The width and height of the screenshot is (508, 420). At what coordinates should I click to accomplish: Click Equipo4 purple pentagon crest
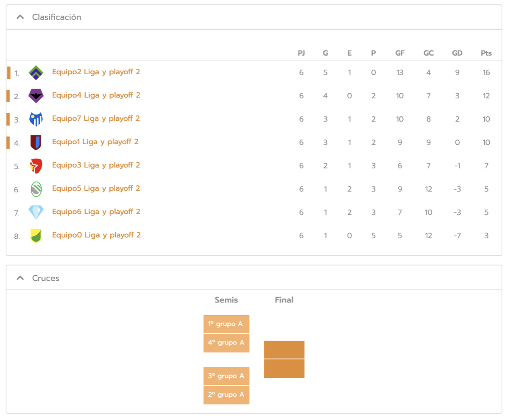pyautogui.click(x=36, y=96)
